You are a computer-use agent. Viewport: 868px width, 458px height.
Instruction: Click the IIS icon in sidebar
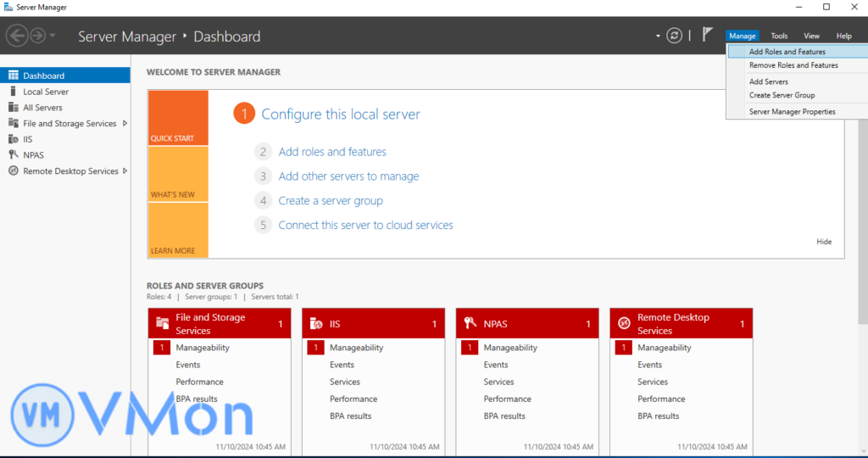click(14, 139)
